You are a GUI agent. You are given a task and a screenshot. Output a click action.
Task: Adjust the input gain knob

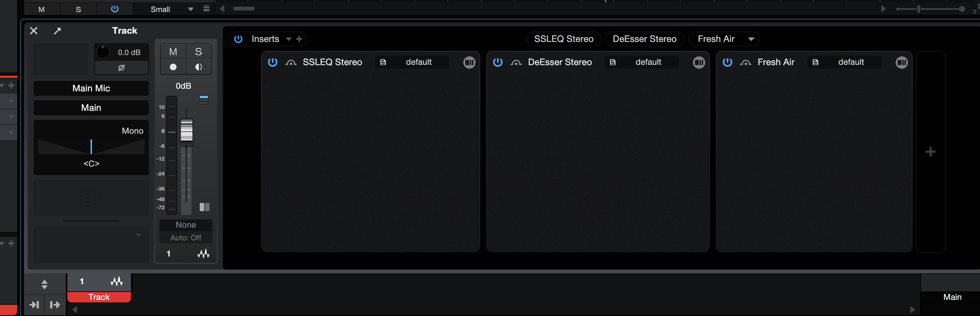tap(103, 52)
